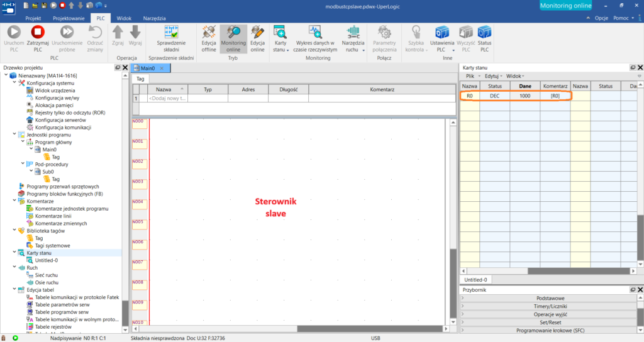Image resolution: width=644 pixels, height=342 pixels.
Task: Open the Opcje menu
Action: [601, 18]
